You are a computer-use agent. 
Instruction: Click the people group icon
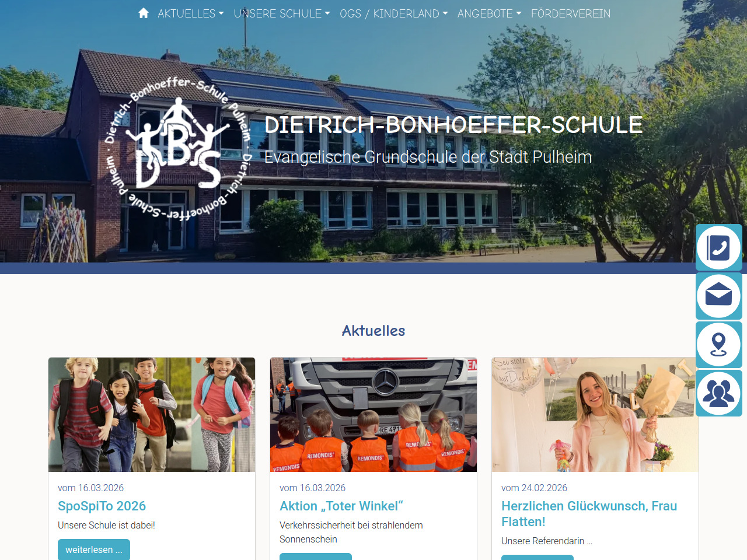pyautogui.click(x=719, y=393)
